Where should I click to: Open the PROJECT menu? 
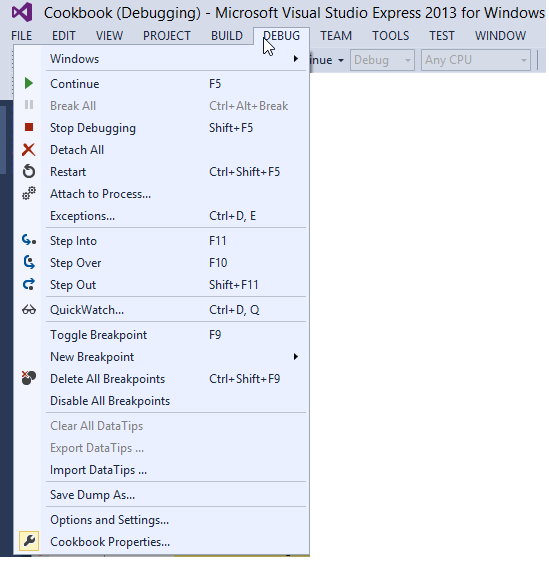click(167, 36)
